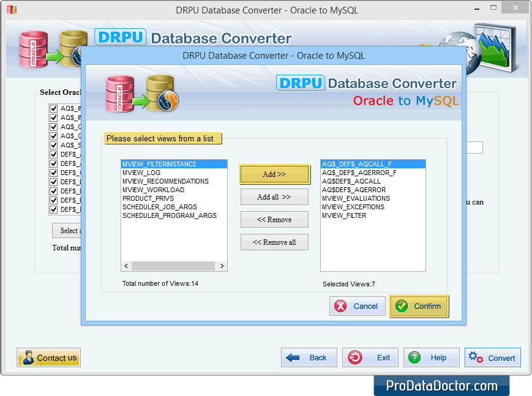This screenshot has width=532, height=396.
Task: Uncheck the fourth AQ$_ table checkbox in the main window
Action: tap(54, 136)
